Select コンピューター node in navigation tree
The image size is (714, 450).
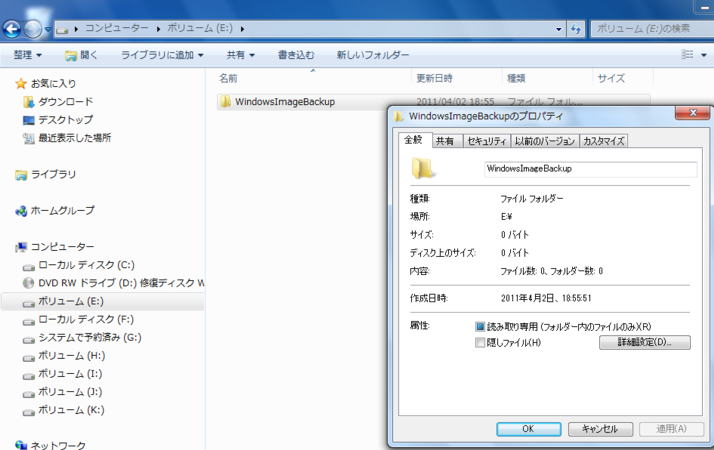click(x=55, y=247)
